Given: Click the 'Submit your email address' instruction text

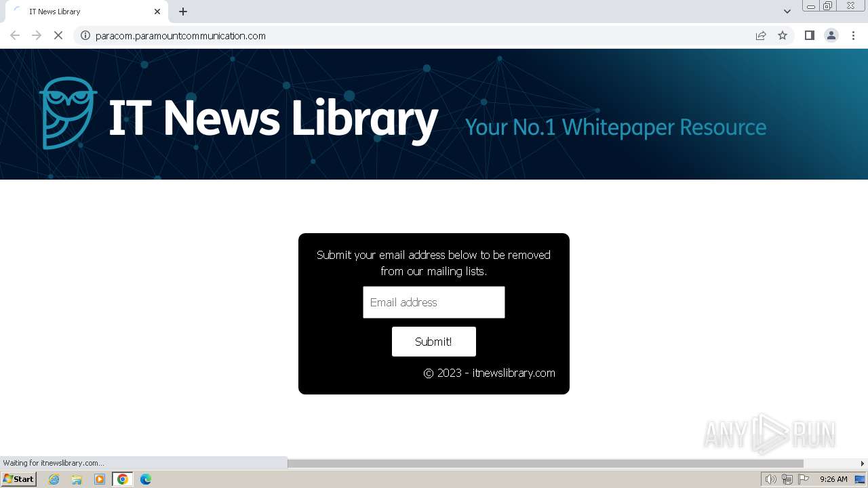Looking at the screenshot, I should pos(433,263).
